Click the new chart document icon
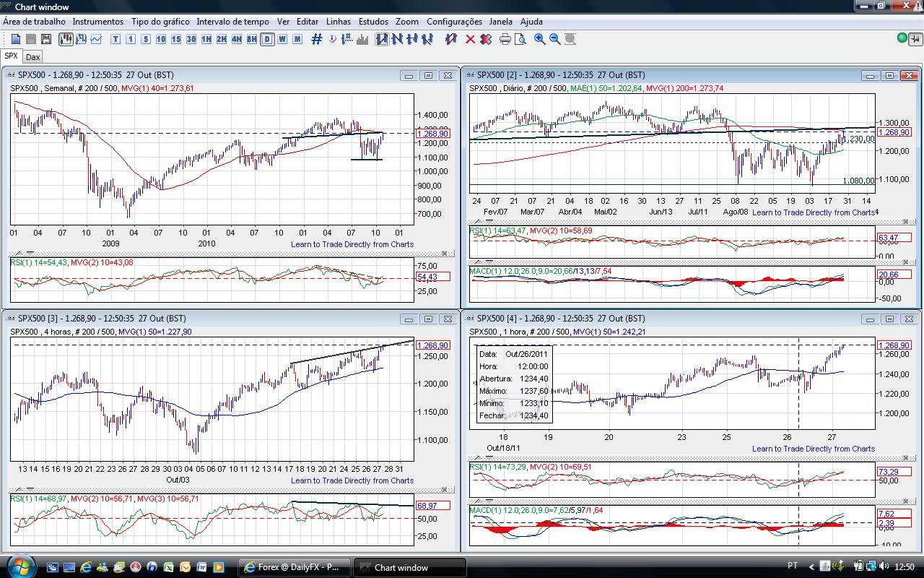The width and height of the screenshot is (924, 578). [16, 39]
